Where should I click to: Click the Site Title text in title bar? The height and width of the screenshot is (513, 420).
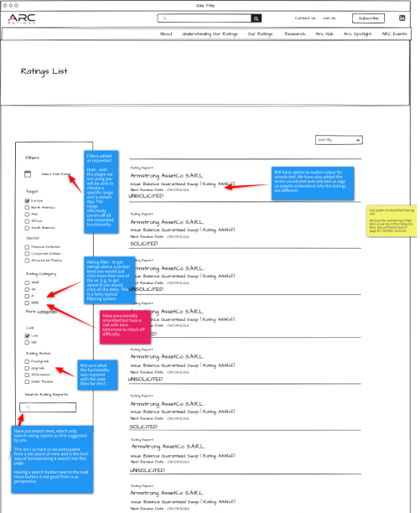(205, 6)
